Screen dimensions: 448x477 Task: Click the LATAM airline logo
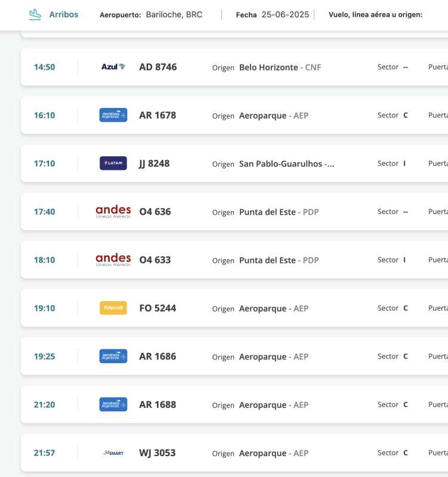(x=113, y=163)
